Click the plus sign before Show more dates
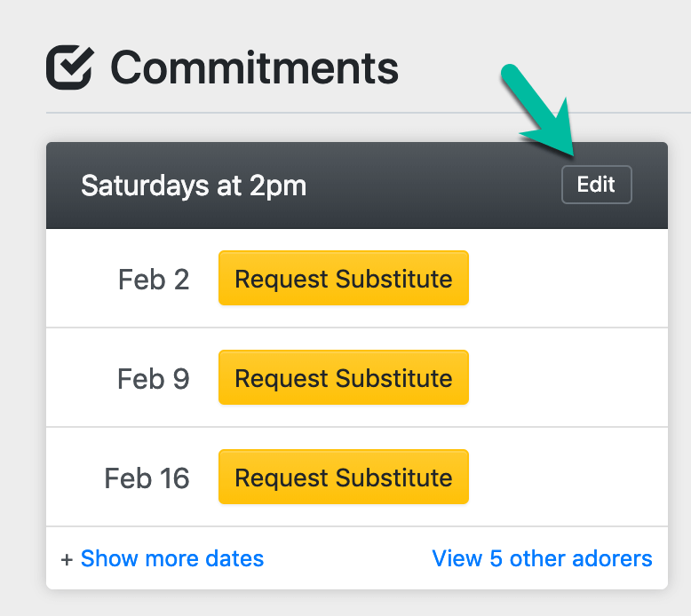 click(67, 559)
